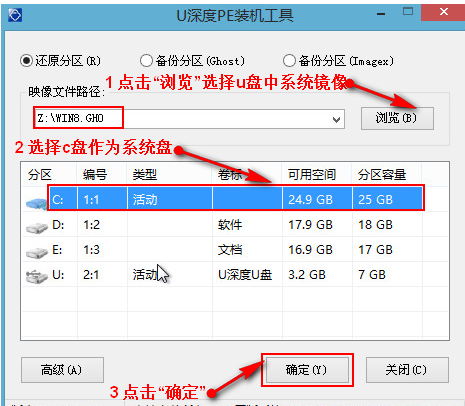Click the 分区容量 column header

382,174
